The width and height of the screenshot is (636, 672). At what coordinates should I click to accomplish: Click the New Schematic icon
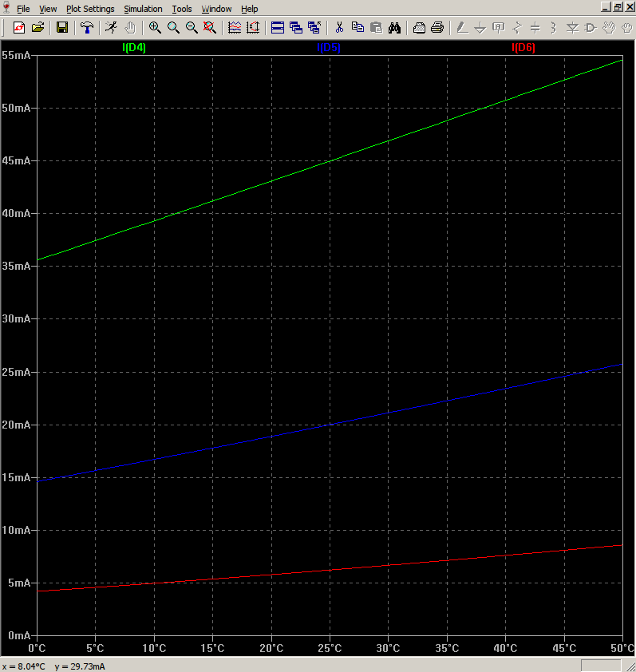[19, 28]
